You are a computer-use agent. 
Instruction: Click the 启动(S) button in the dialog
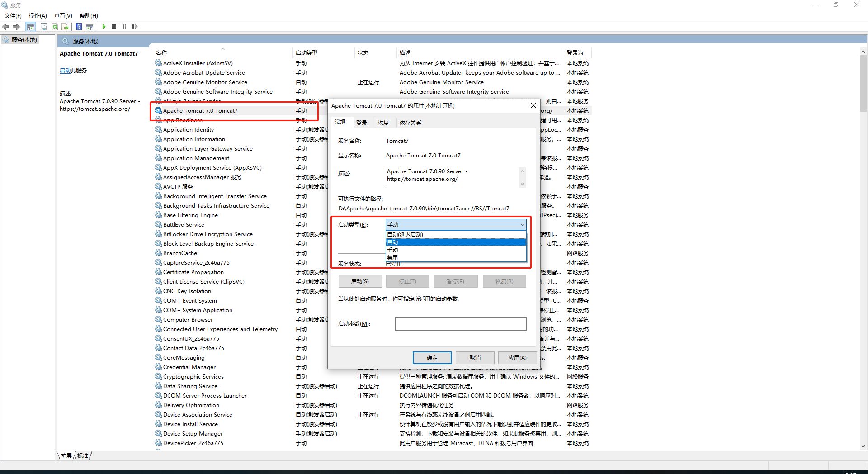tap(360, 281)
